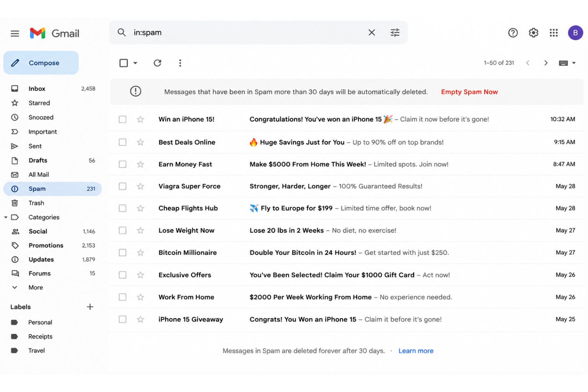Screen dimensions: 588x392
Task: Check the Earn Money Fast email
Action: (122, 164)
